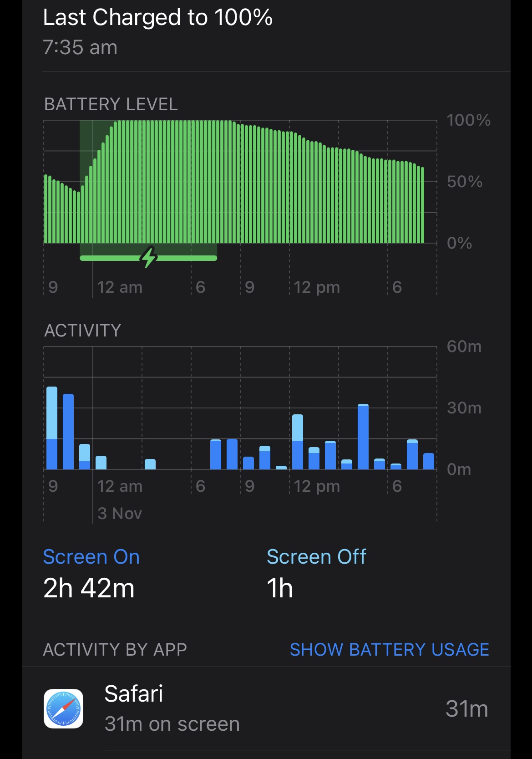Select the 3 Nov date marker
Screen dimensions: 532x759
120,514
